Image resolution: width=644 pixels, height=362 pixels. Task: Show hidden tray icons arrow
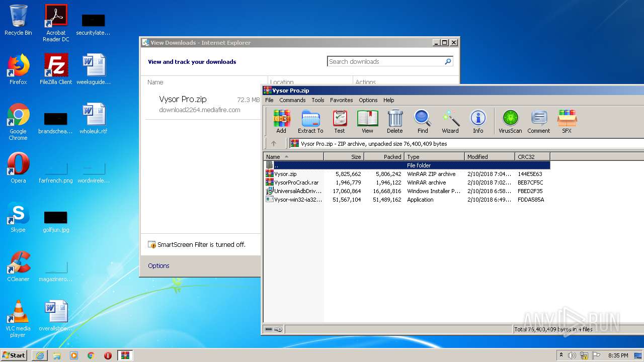(x=561, y=355)
